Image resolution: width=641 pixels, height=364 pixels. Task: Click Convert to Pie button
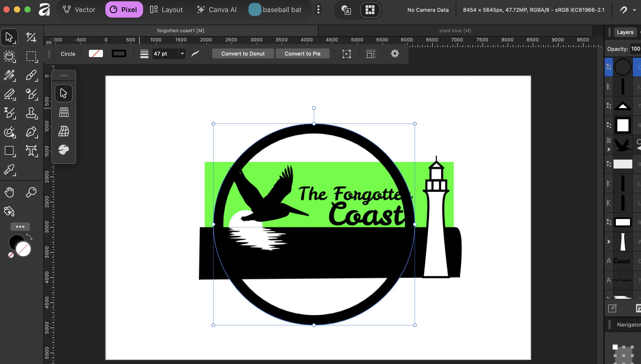point(302,54)
